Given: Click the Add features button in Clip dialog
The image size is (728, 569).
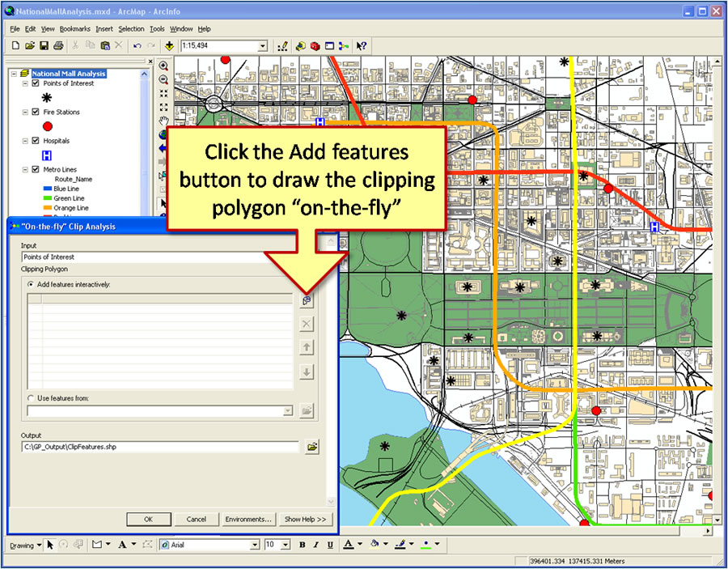Looking at the screenshot, I should tap(307, 300).
